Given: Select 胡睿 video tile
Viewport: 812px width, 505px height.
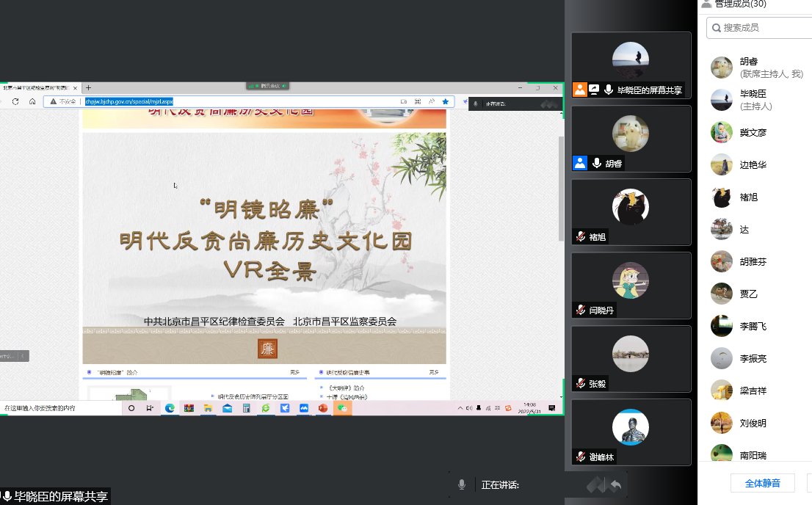Looking at the screenshot, I should coord(631,139).
